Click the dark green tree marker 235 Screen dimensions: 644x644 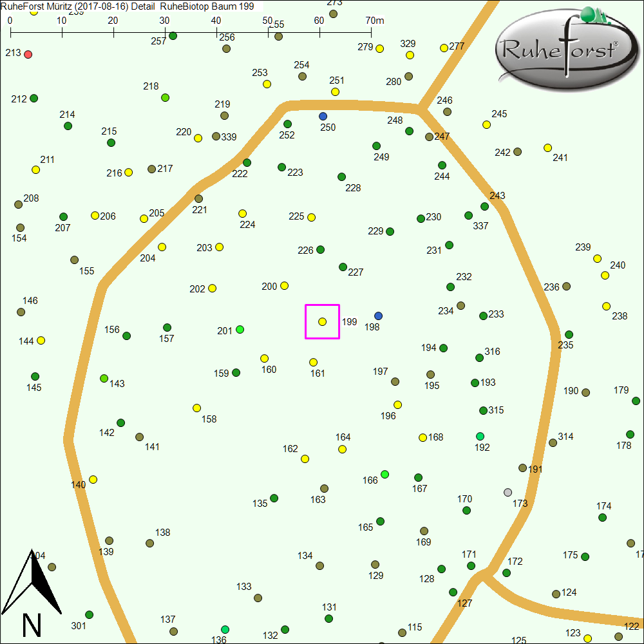pos(569,334)
